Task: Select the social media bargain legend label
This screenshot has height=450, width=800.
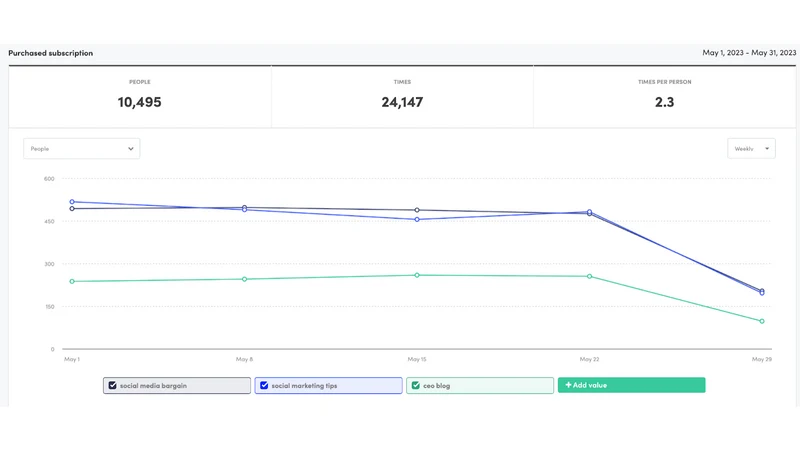Action: [x=153, y=386]
